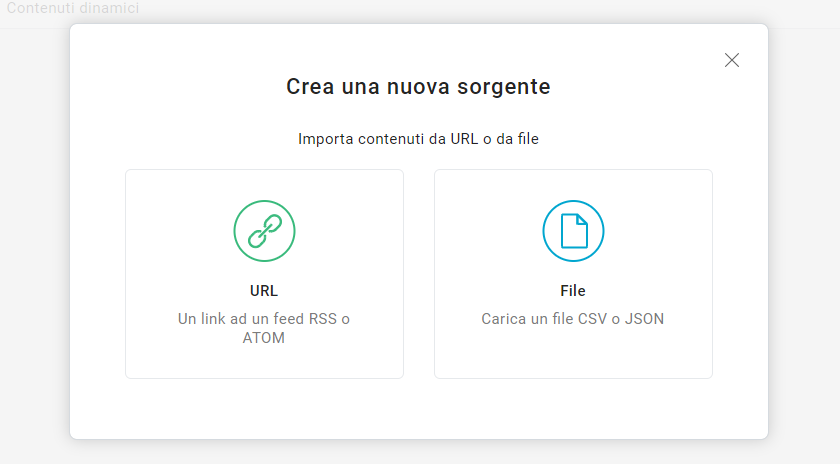
Task: Click the blue document File icon
Action: (573, 231)
